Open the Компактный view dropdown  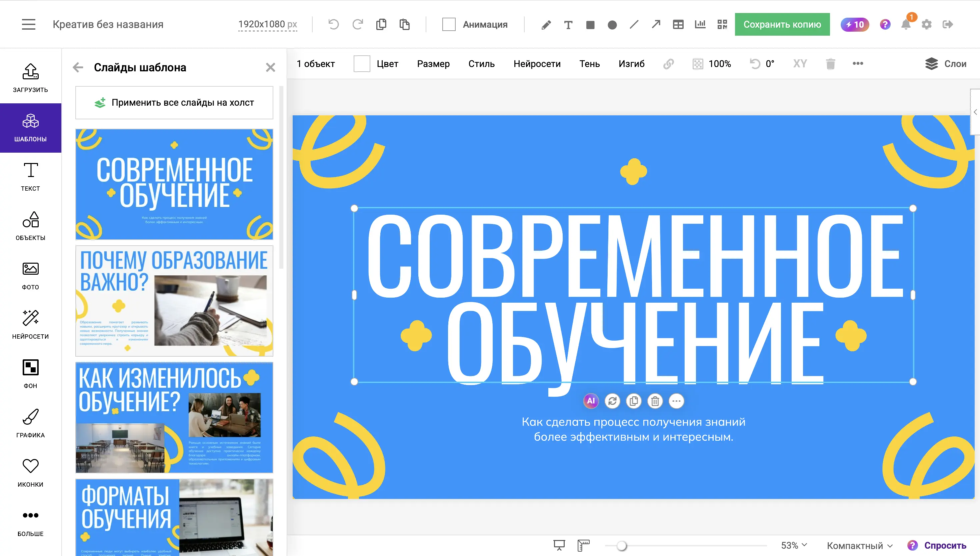pos(860,545)
